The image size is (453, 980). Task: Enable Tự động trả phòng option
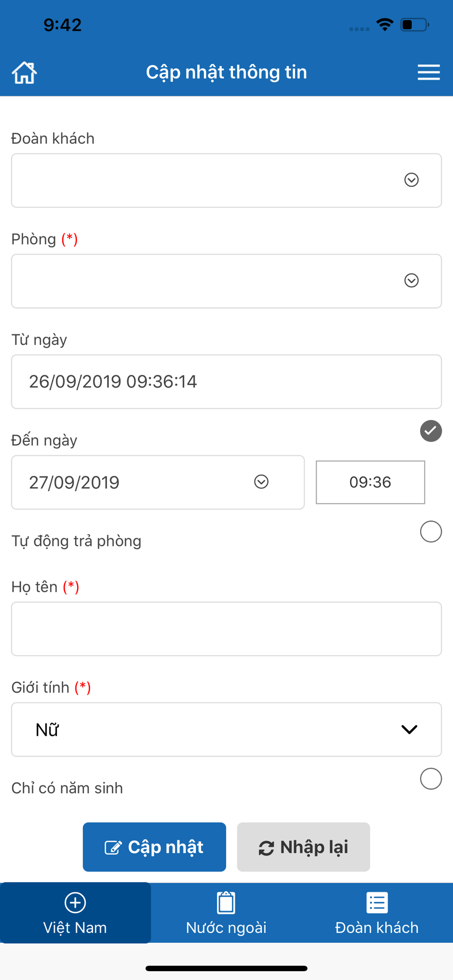click(x=431, y=532)
